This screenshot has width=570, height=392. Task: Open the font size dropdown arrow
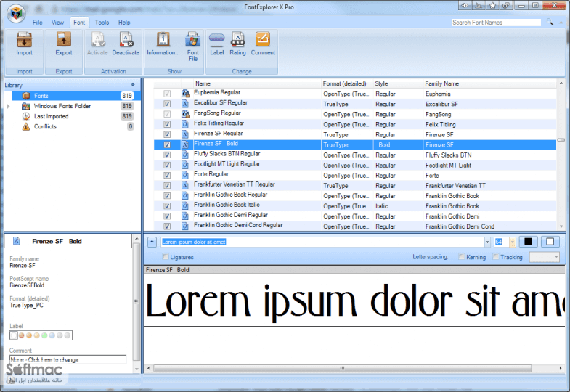point(513,242)
